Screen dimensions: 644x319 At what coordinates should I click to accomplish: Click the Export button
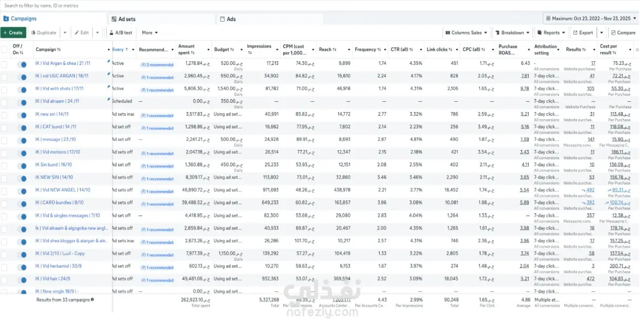583,33
